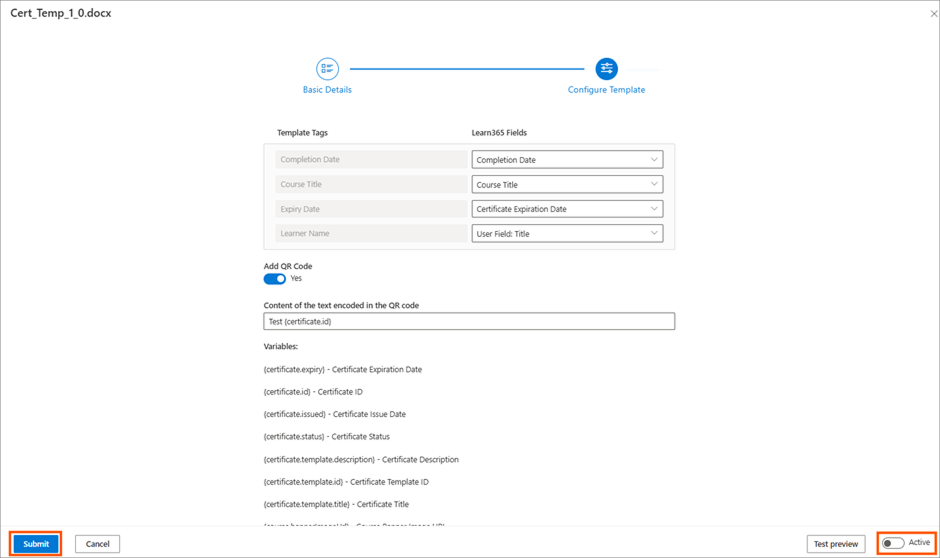This screenshot has height=558, width=940.
Task: Click the Cancel button
Action: pos(98,544)
